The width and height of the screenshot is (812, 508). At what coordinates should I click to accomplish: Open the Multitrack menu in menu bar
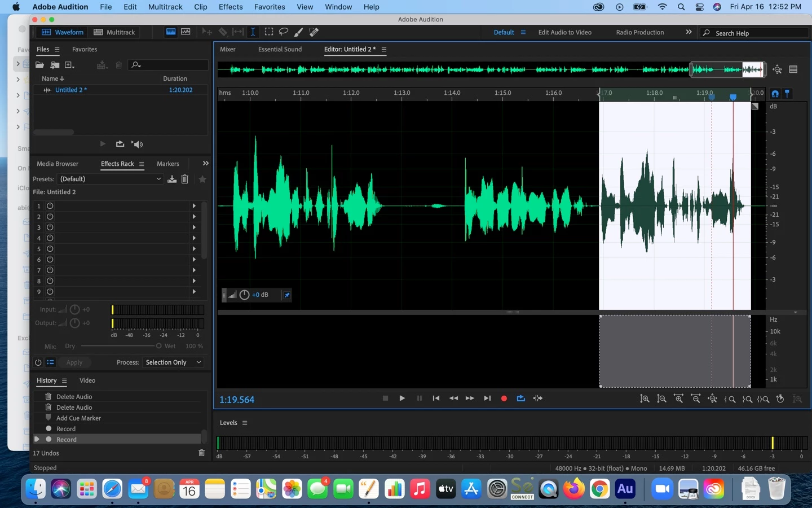pyautogui.click(x=165, y=7)
